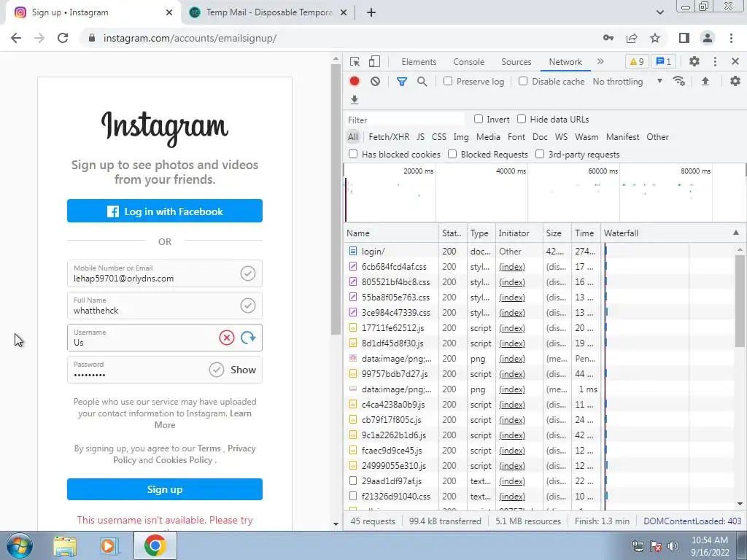
Task: Filter requests by WS type
Action: 561,136
